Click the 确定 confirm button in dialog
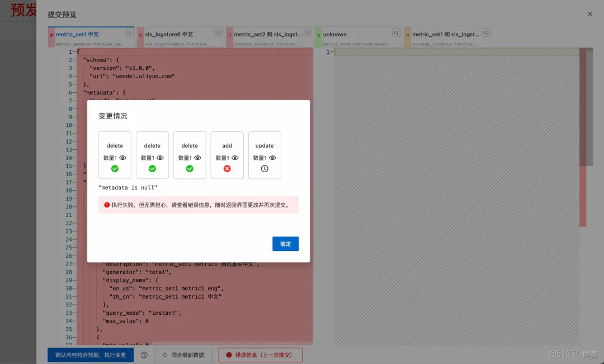Screen dimensions: 604x364 285,244
